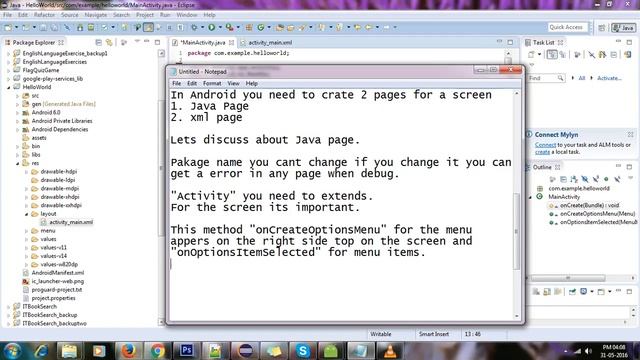Select the MainActivity.java editor tab
640x360 pixels.
click(x=203, y=42)
